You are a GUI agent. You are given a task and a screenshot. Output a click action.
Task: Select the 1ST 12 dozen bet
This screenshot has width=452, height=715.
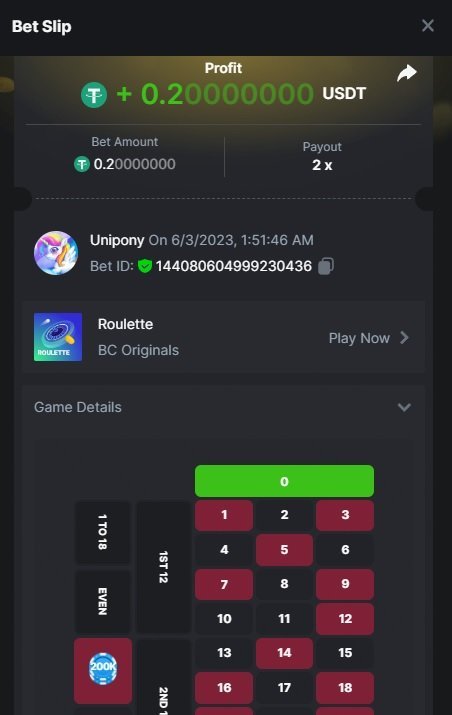(163, 567)
